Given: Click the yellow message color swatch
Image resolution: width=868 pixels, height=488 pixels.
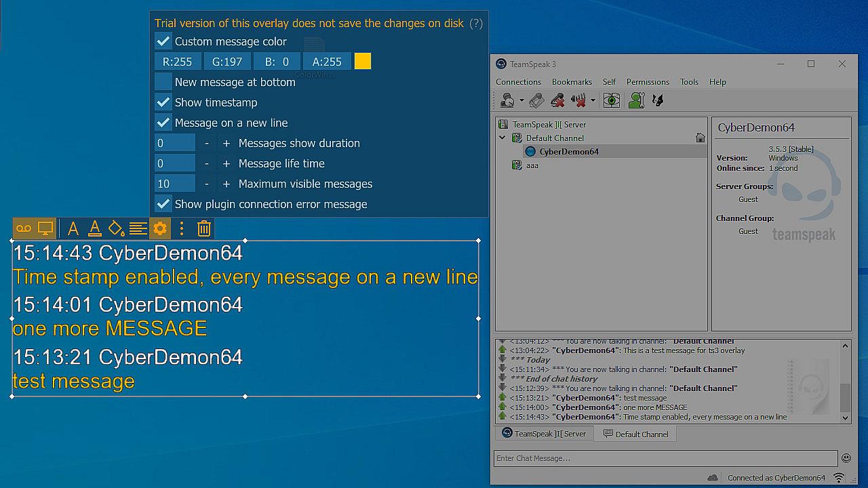Looking at the screenshot, I should pos(363,62).
